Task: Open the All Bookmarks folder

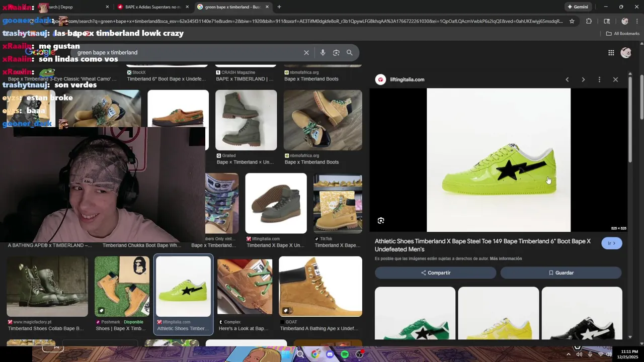Action: tap(623, 34)
